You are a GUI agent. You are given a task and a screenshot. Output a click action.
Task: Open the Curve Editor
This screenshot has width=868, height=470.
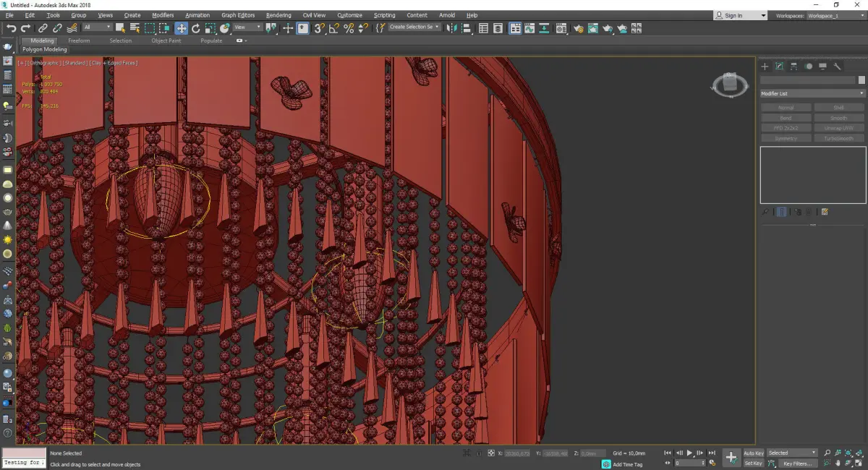529,28
